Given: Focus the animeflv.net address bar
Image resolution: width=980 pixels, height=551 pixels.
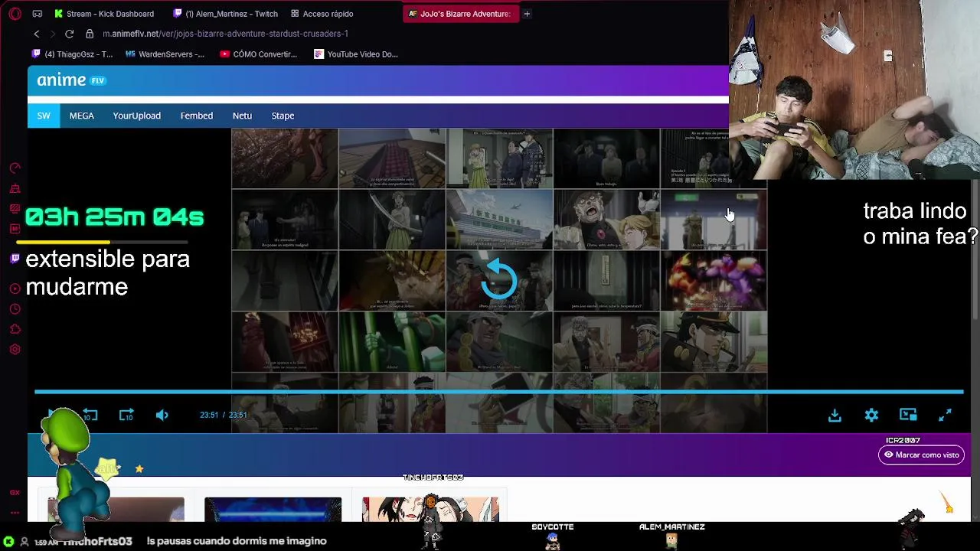Looking at the screenshot, I should [225, 34].
